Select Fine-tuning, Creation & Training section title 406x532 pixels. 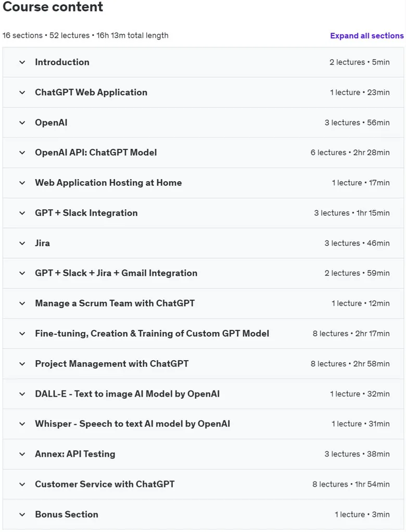pyautogui.click(x=152, y=334)
